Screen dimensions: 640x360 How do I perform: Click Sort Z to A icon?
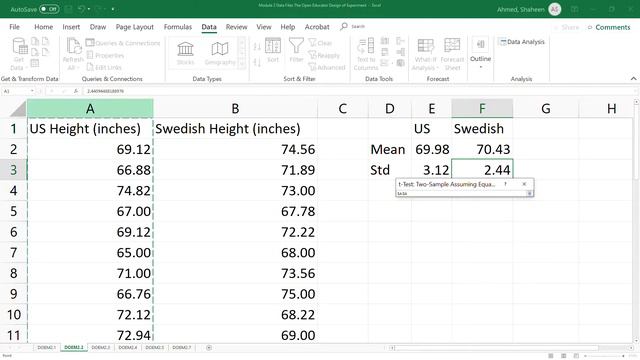(x=257, y=62)
